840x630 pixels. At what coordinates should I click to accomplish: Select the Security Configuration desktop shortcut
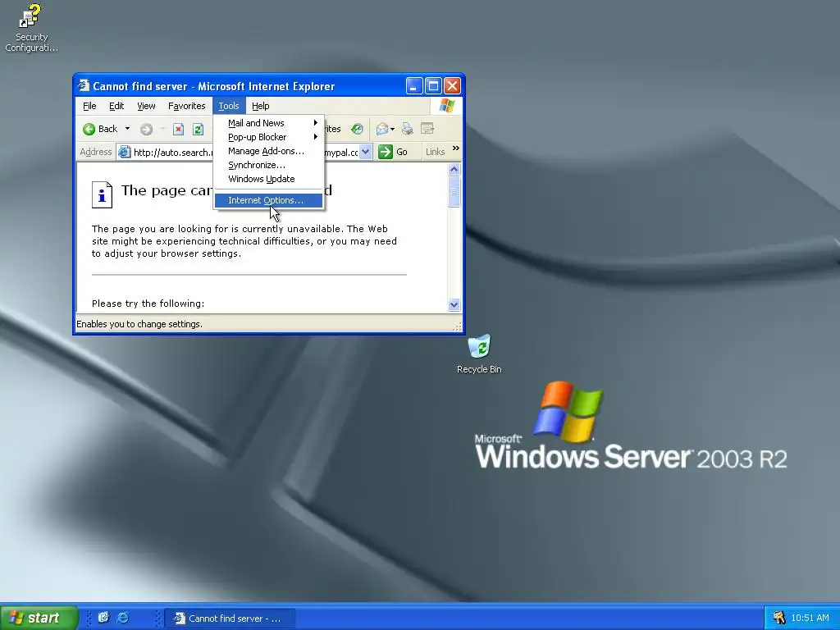[x=31, y=27]
